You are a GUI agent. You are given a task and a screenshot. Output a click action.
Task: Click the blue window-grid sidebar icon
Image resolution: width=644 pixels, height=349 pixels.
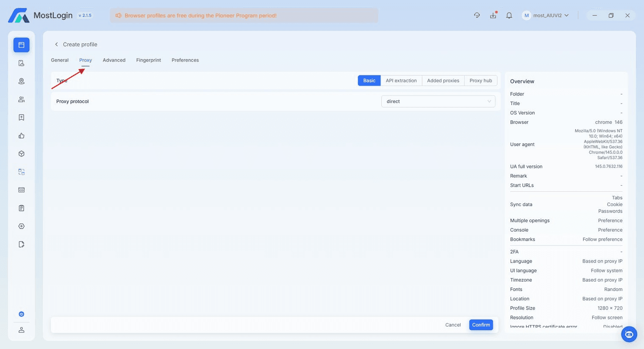click(21, 172)
